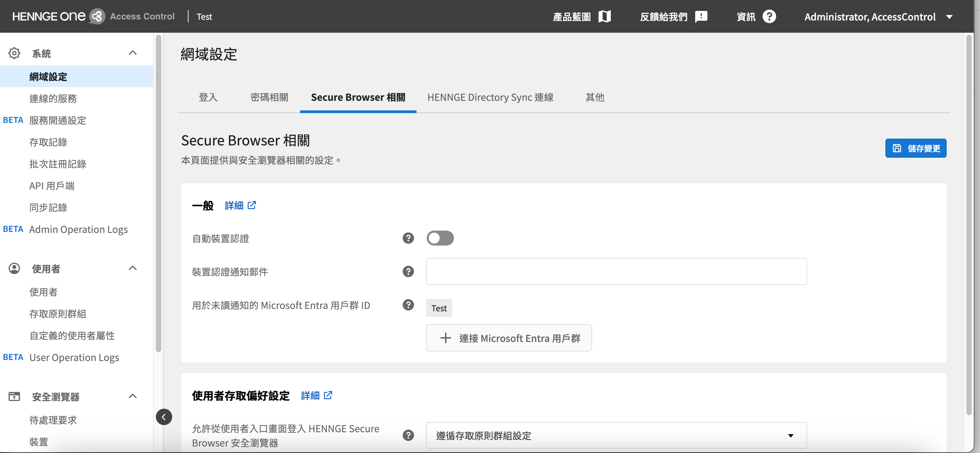
Task: Click the 資訊 label in the header
Action: (x=746, y=17)
